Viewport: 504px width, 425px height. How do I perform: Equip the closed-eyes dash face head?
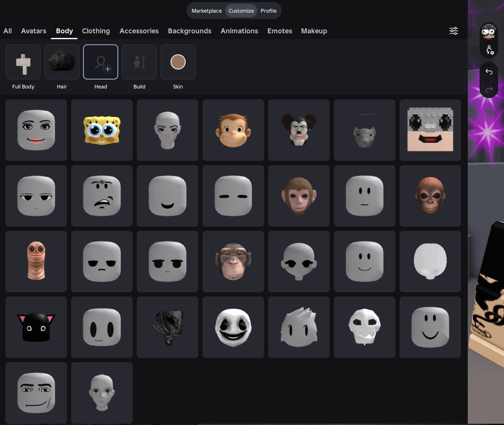(x=233, y=196)
